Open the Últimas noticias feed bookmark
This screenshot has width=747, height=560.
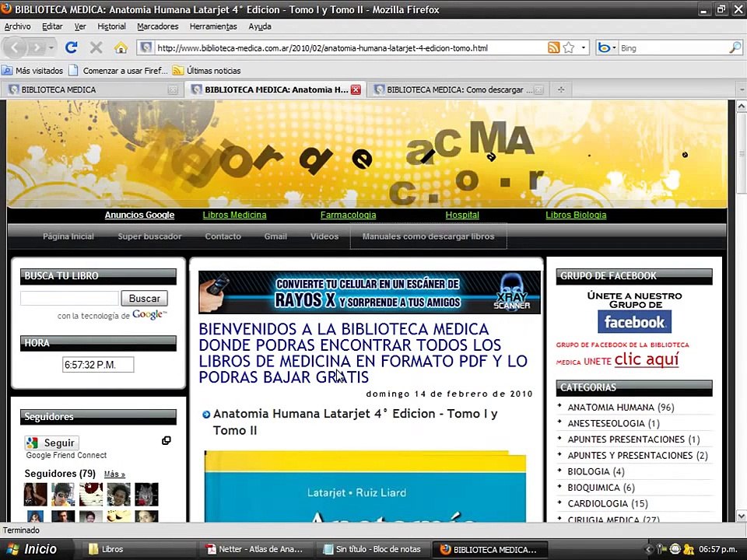tap(207, 71)
